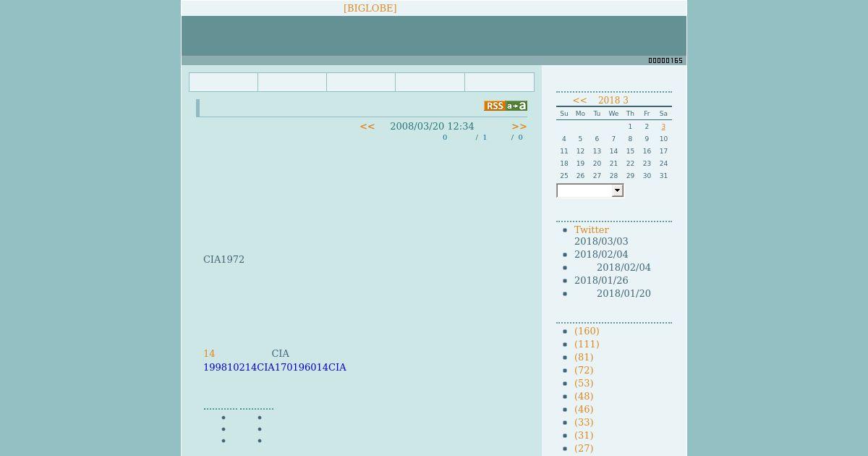Open the category with (27) posts
The image size is (868, 456).
pyautogui.click(x=584, y=449)
